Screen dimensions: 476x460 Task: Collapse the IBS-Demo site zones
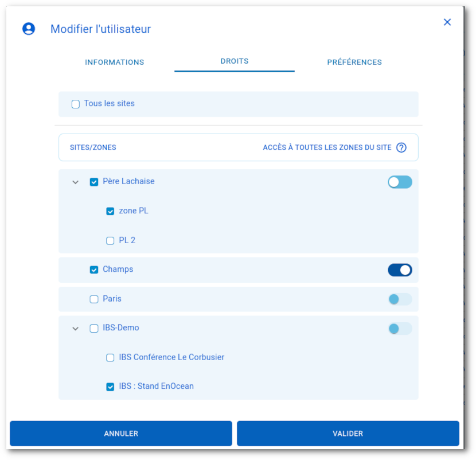[75, 329]
